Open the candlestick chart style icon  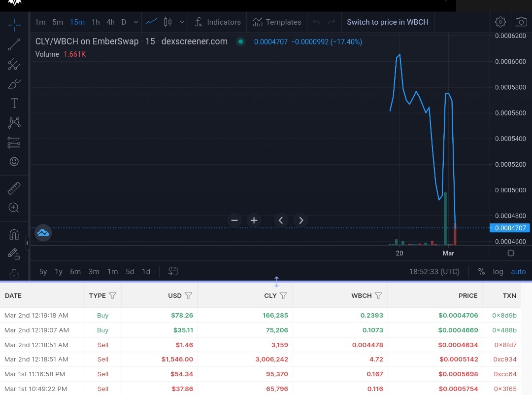(x=167, y=22)
